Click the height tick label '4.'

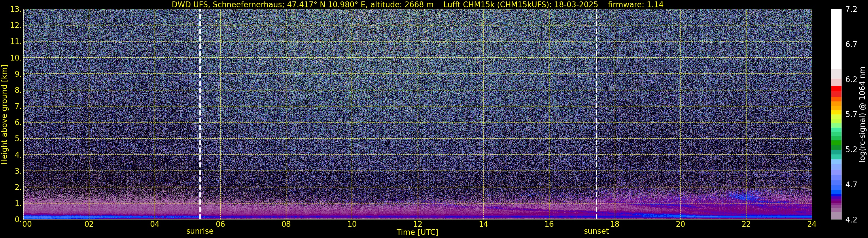[18, 155]
